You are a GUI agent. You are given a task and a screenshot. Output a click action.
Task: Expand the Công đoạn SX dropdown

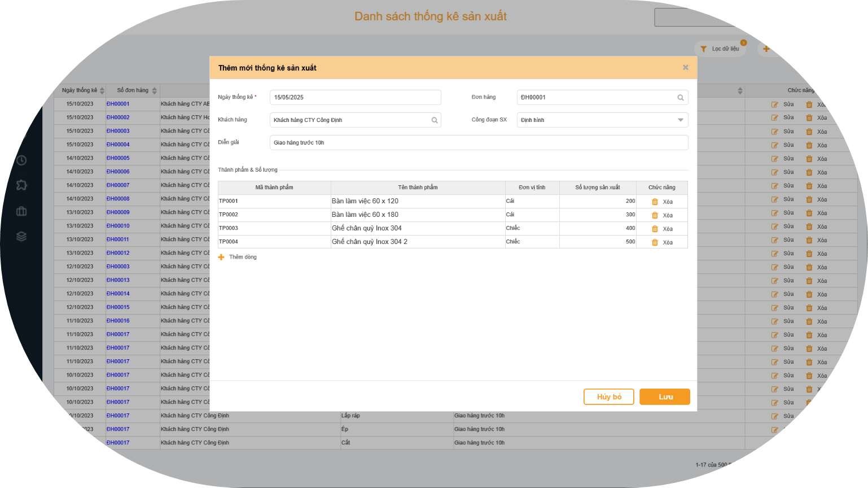(680, 120)
